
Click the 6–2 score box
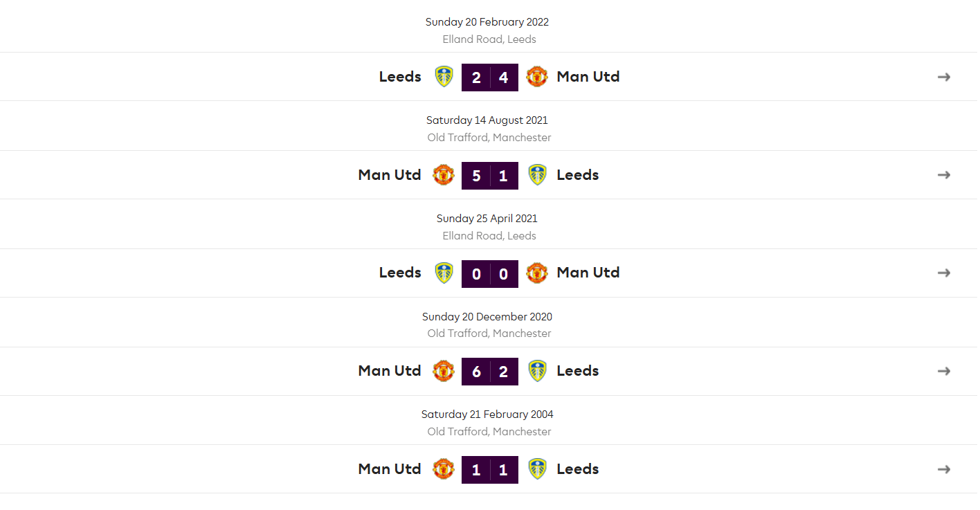pos(490,372)
